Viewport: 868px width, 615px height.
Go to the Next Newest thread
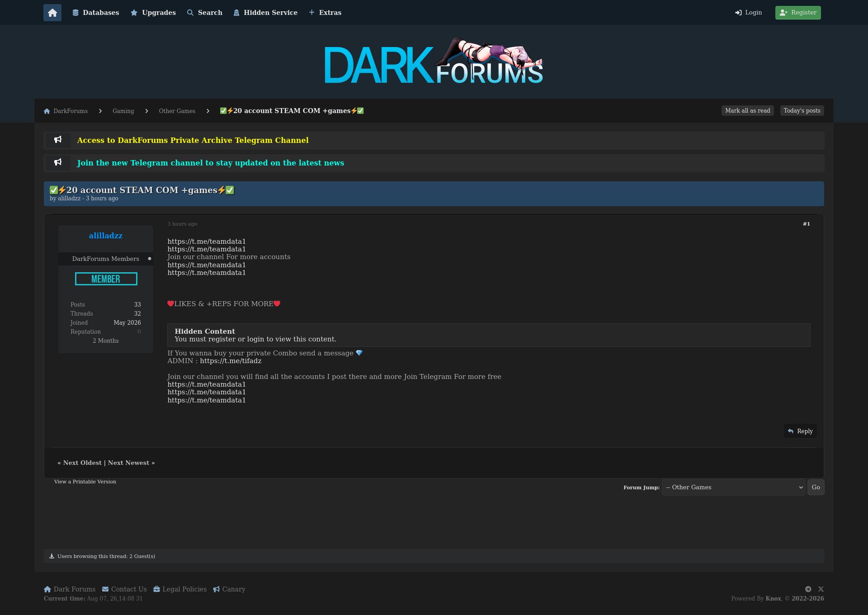[128, 463]
